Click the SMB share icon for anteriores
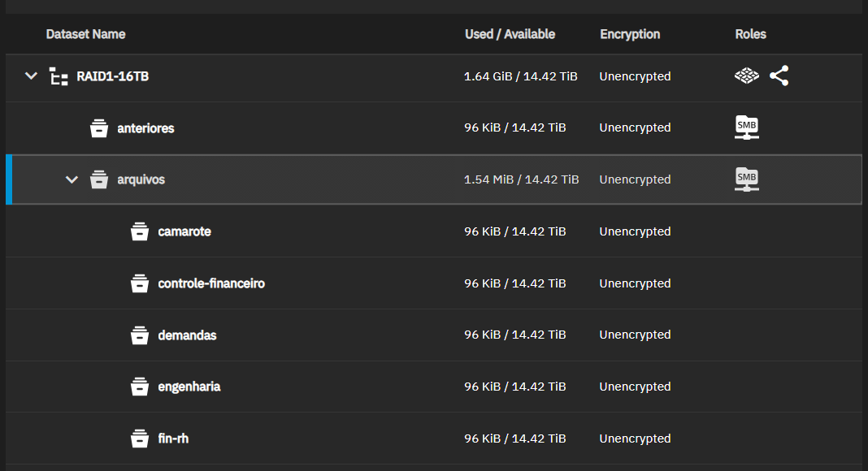Image resolution: width=868 pixels, height=471 pixels. pyautogui.click(x=747, y=127)
